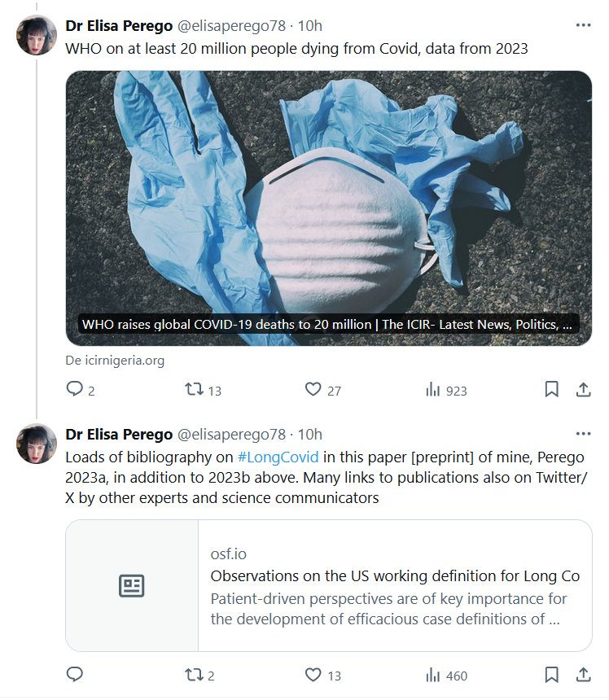Like the WHO Covid deaths tweet
Screen dimensions: 609x700
click(313, 390)
